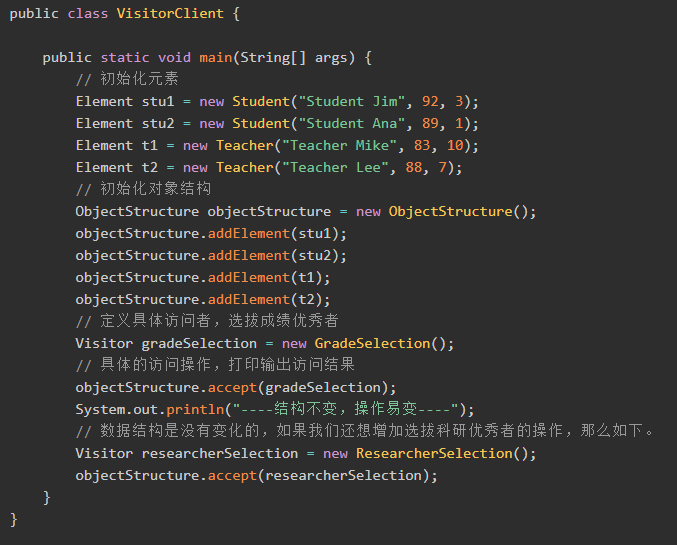Image resolution: width=677 pixels, height=545 pixels.
Task: Click the static keyword
Action: click(x=125, y=57)
